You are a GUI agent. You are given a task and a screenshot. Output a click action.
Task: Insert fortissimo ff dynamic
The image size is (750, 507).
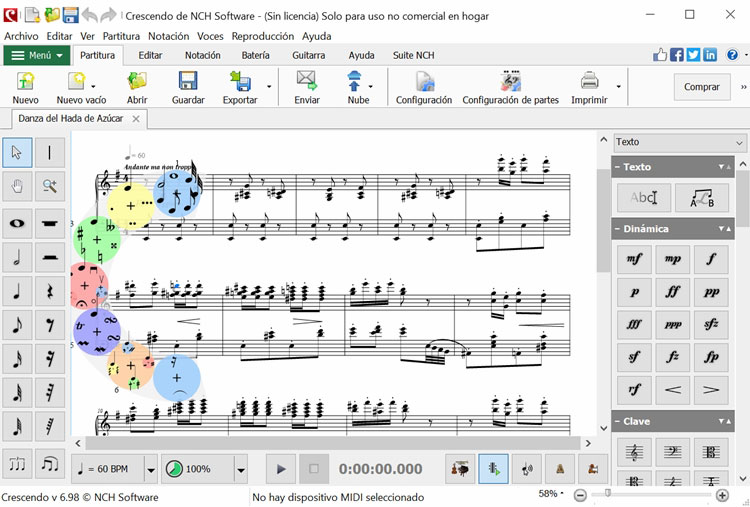click(x=673, y=292)
